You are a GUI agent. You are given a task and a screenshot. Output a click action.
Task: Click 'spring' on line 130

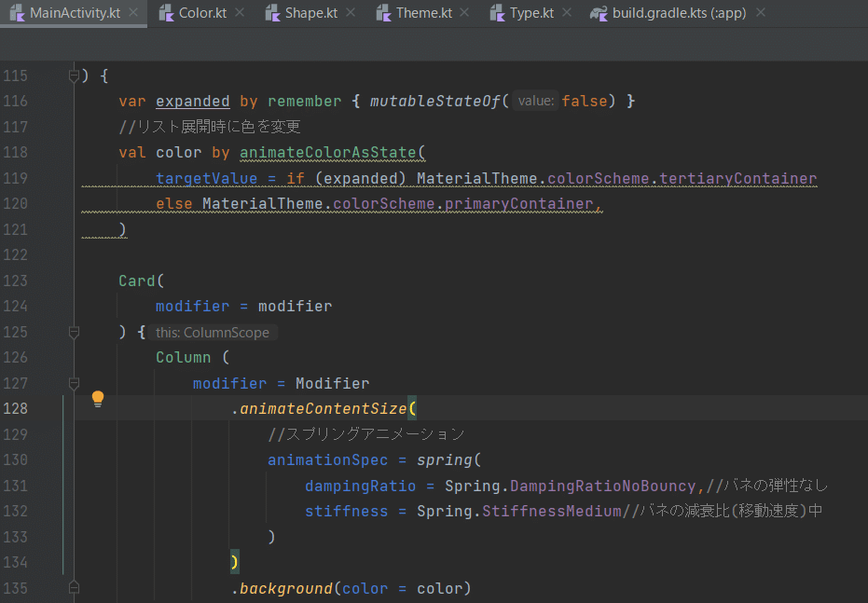point(445,459)
